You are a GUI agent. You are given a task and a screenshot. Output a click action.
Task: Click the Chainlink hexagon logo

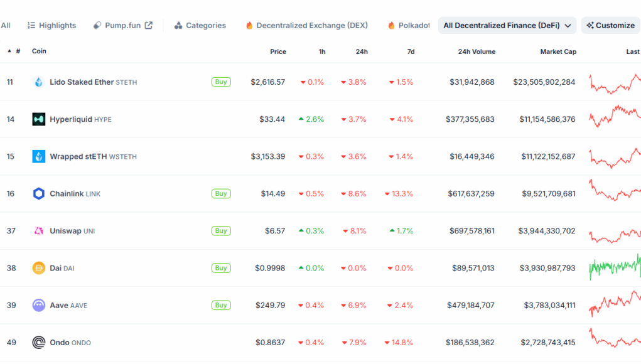[39, 194]
